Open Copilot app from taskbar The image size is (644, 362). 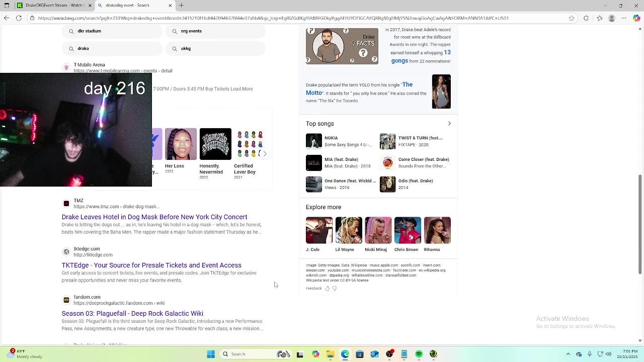click(x=315, y=354)
